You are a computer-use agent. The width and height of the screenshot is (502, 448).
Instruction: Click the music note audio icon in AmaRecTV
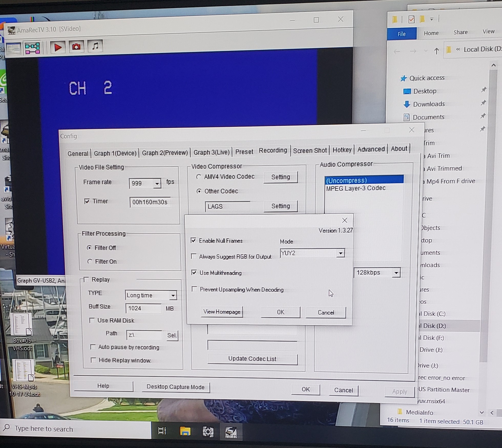[x=95, y=46]
